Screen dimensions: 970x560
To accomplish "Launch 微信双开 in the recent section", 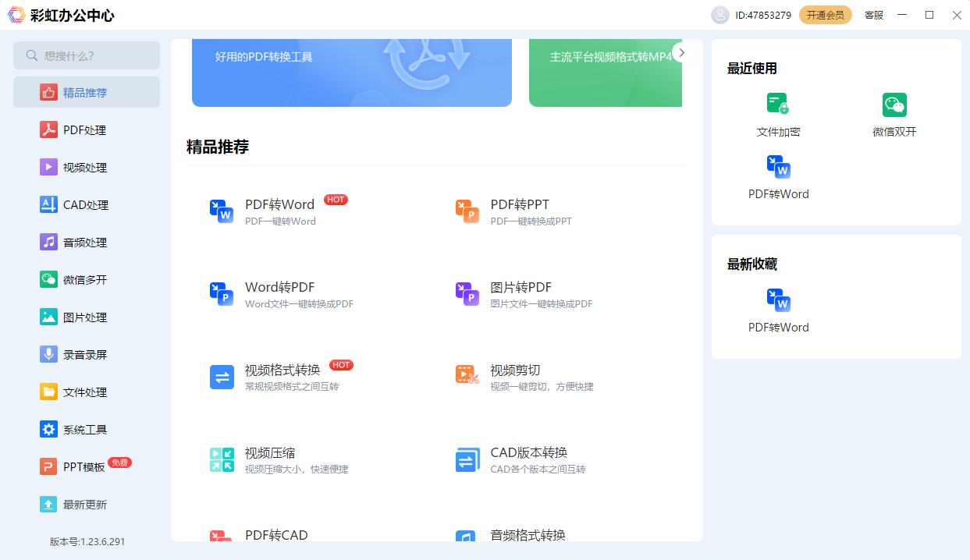I will pos(894,104).
